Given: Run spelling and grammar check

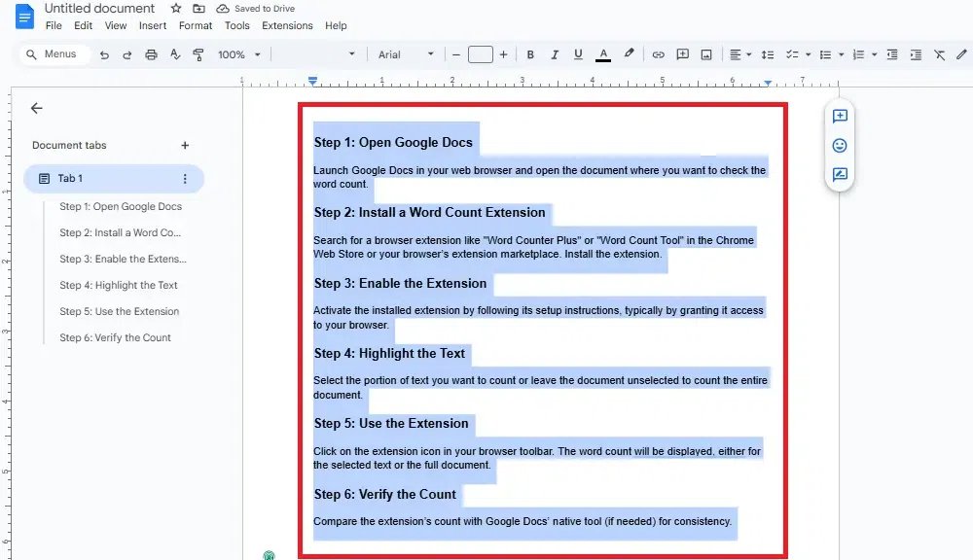Looking at the screenshot, I should click(x=175, y=54).
